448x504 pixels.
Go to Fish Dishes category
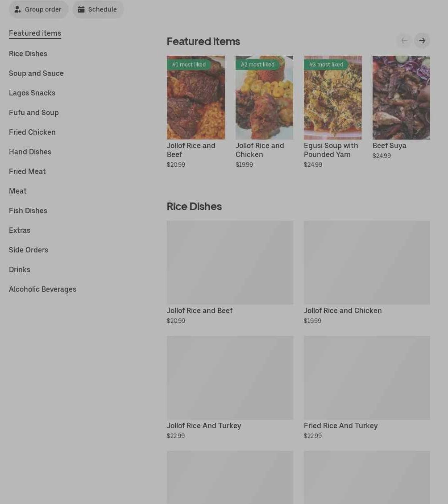[28, 211]
